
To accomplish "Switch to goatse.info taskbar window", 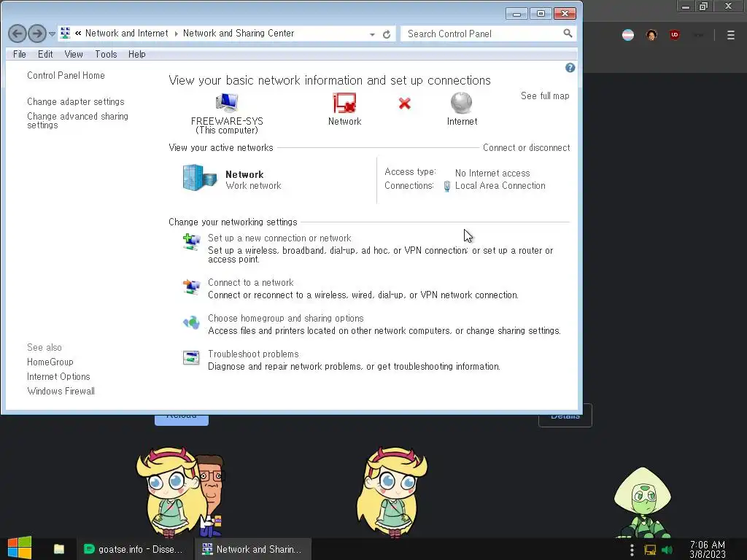I will [x=134, y=549].
